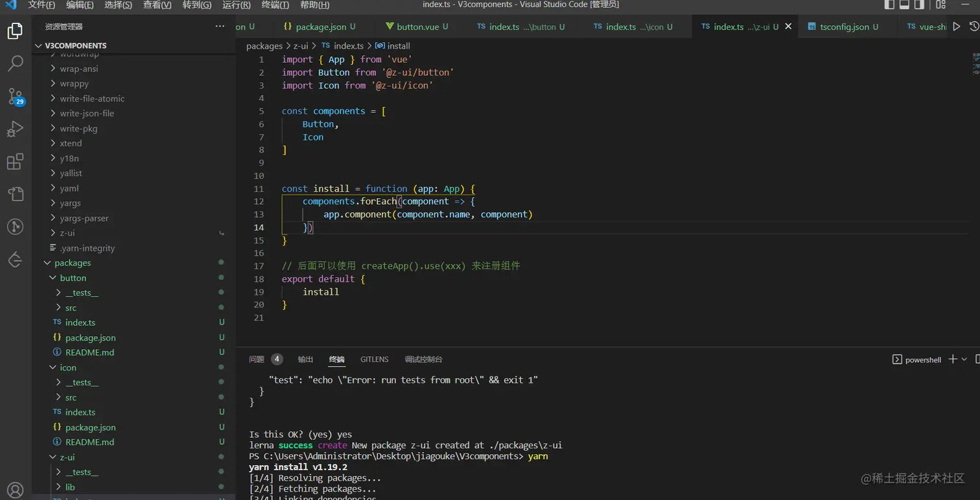Viewport: 980px width, 500px height.
Task: Open README.md under the button folder
Action: tap(89, 352)
